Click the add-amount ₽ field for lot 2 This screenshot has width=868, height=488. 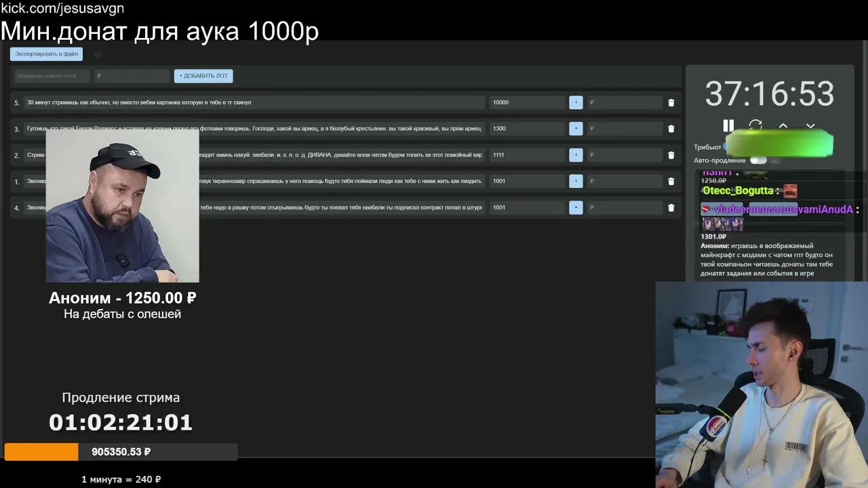coord(625,155)
